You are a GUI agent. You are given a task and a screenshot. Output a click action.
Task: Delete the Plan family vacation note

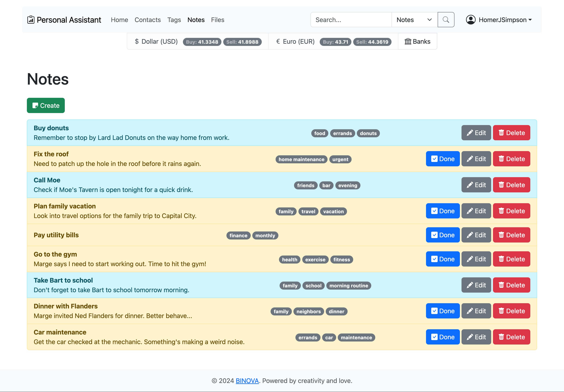[x=511, y=211]
